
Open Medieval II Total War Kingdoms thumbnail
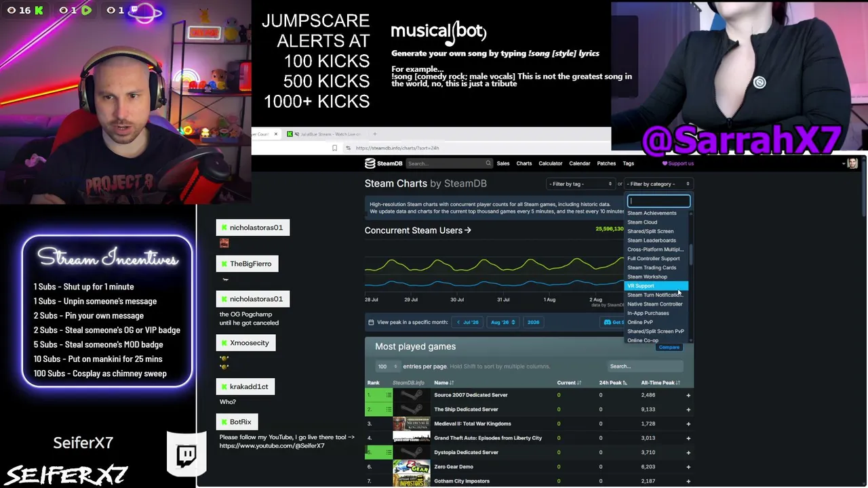click(412, 424)
